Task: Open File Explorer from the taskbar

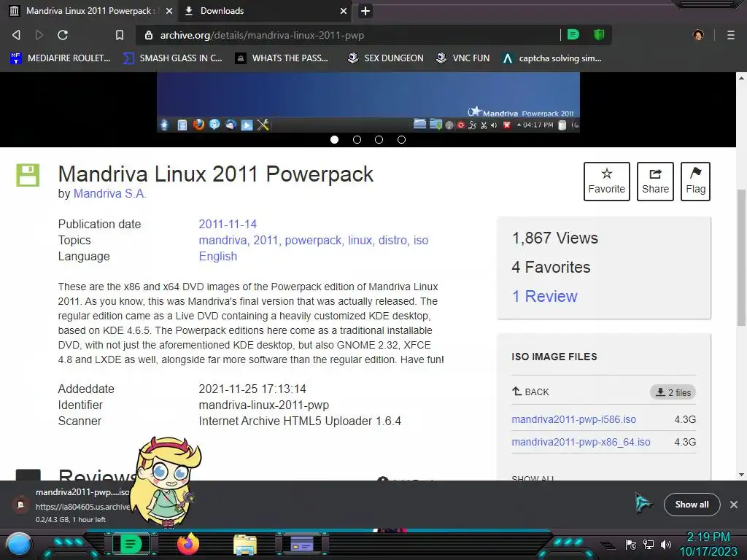Action: coord(245,545)
